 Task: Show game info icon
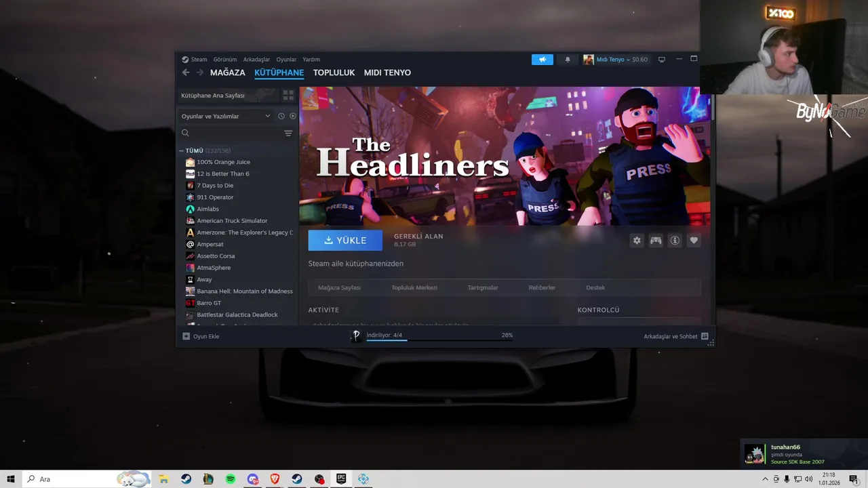(675, 241)
